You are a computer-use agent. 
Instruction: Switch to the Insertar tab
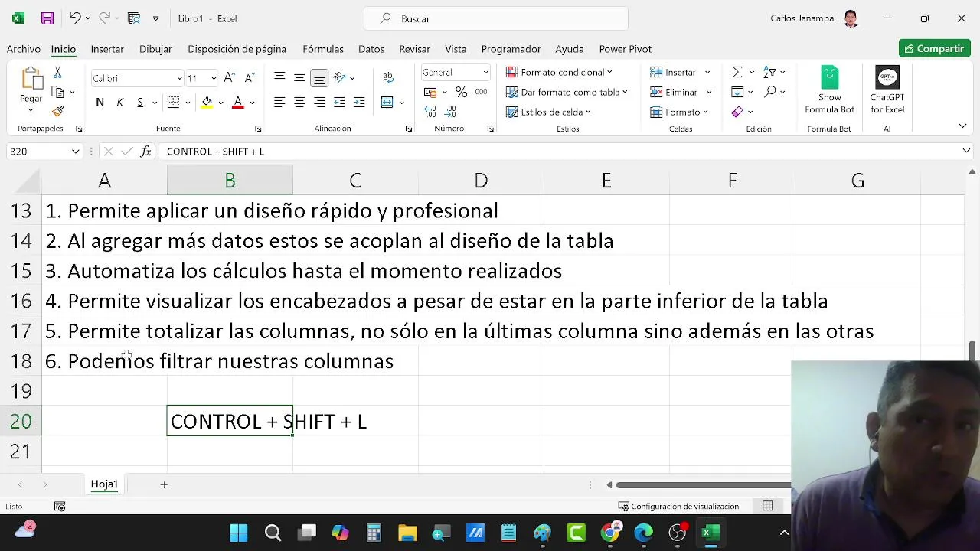(107, 49)
